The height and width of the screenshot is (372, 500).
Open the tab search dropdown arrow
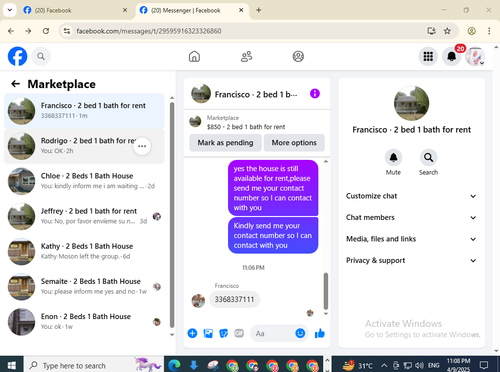coord(10,10)
